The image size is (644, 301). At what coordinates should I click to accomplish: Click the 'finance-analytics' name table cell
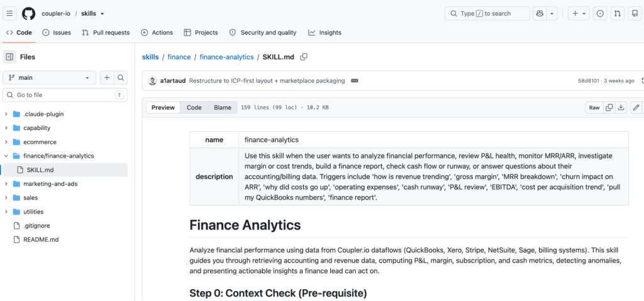coord(434,140)
